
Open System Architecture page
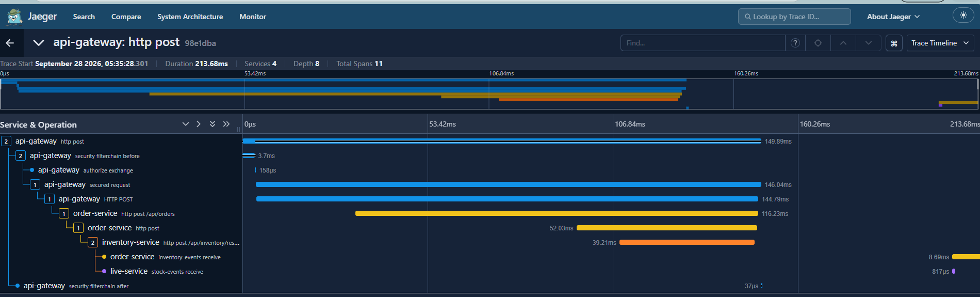click(x=190, y=17)
